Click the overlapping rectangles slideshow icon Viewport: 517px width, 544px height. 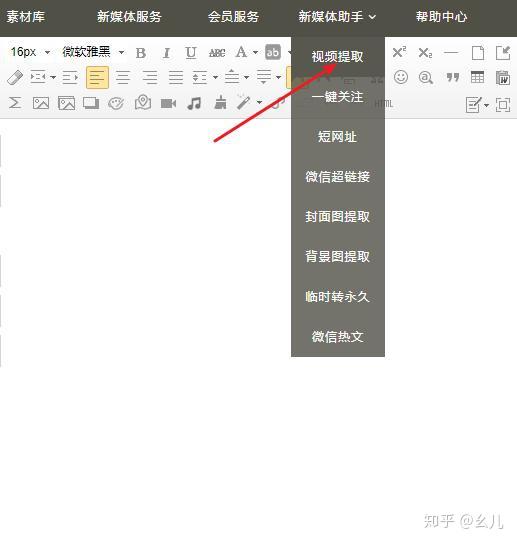91,103
